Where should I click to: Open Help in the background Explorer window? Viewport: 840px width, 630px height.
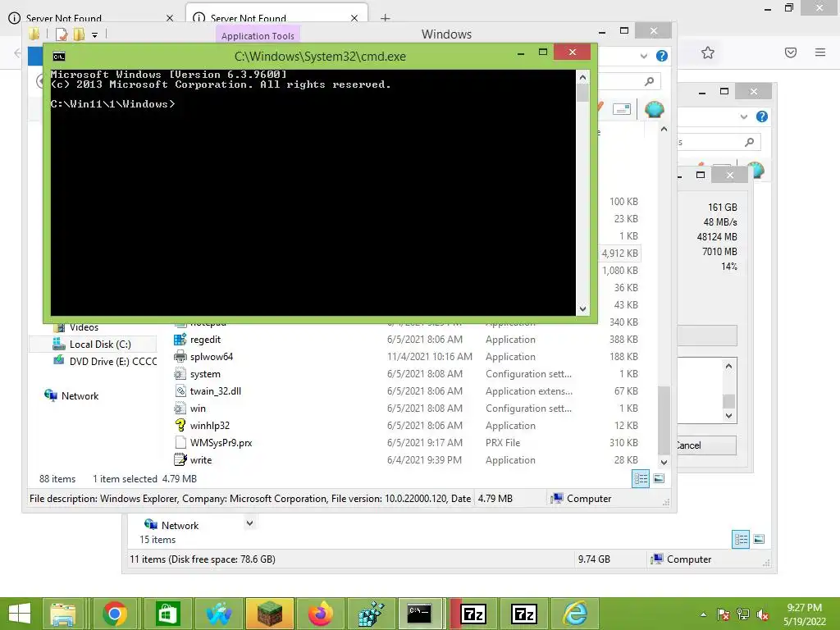[762, 116]
